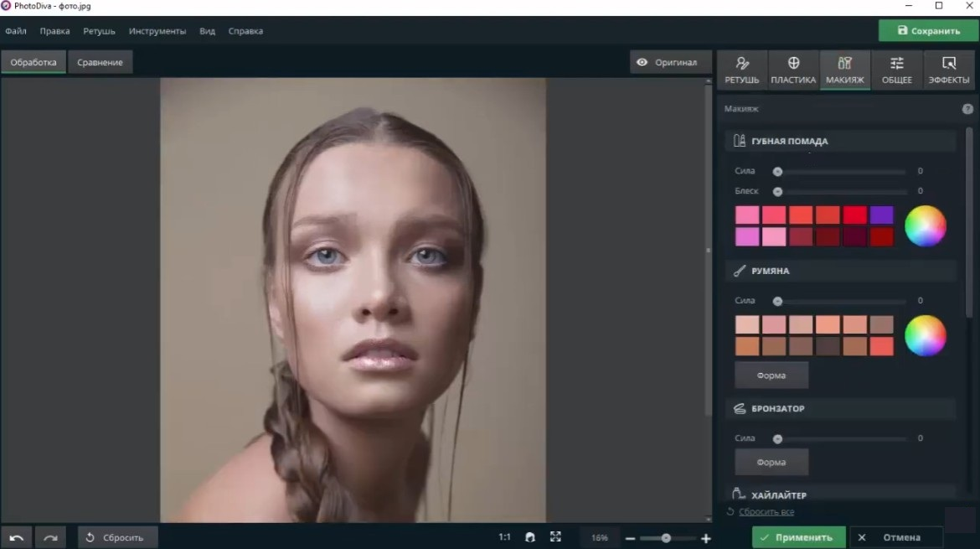The height and width of the screenshot is (549, 980).
Task: Collapse the Бронзатор section
Action: (x=840, y=408)
